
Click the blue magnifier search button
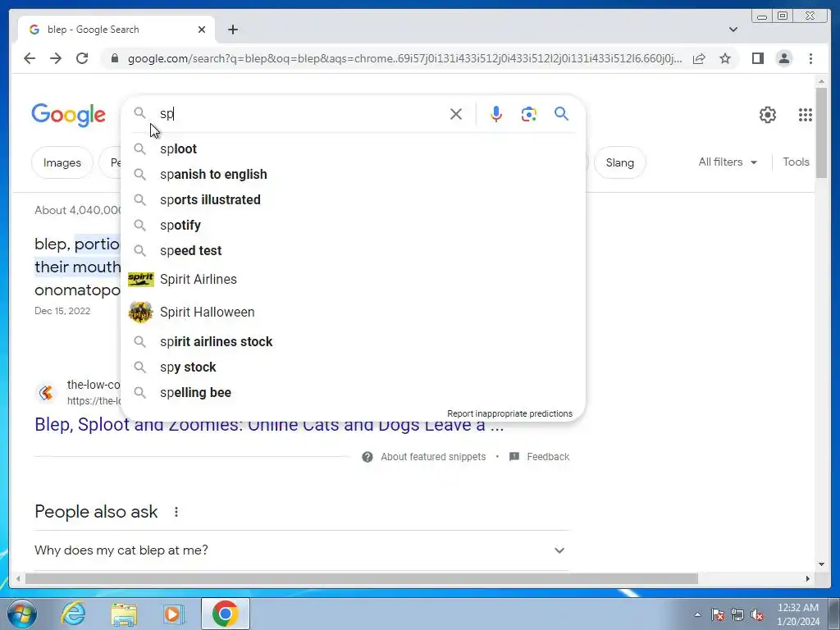tap(561, 113)
